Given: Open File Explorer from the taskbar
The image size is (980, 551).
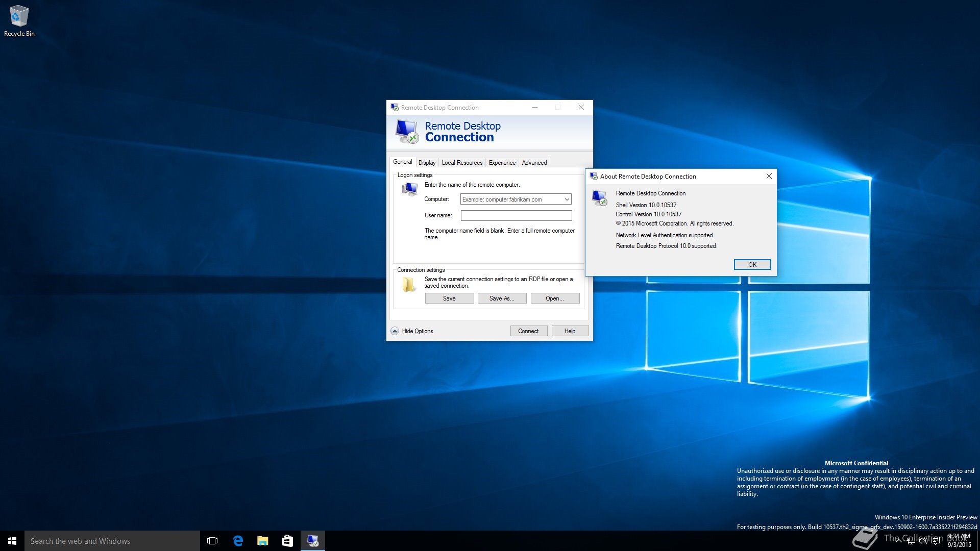Looking at the screenshot, I should click(263, 541).
